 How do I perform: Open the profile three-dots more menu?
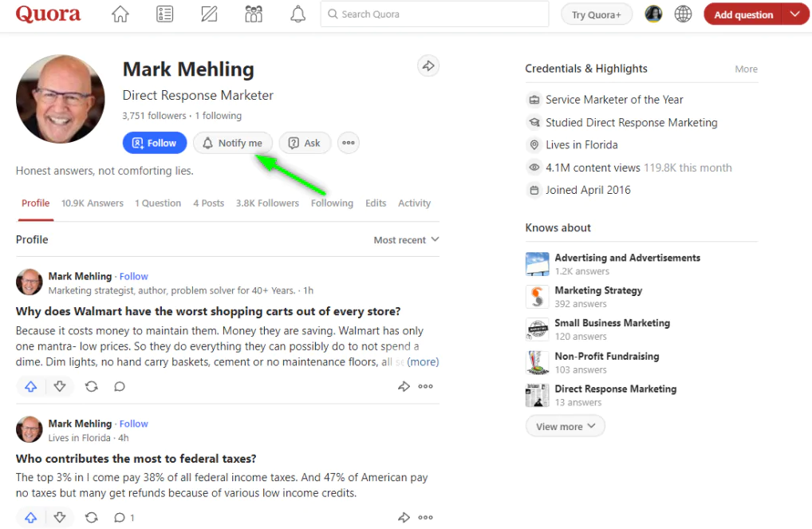pyautogui.click(x=348, y=143)
